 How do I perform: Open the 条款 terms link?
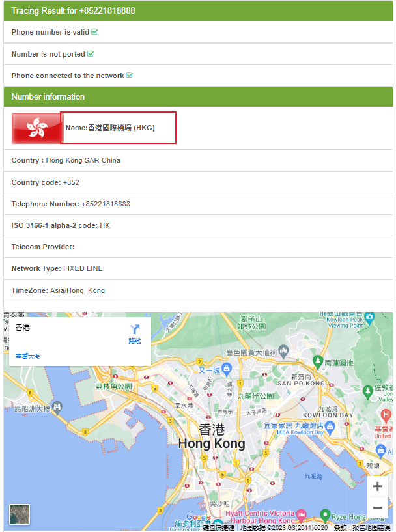tap(340, 527)
